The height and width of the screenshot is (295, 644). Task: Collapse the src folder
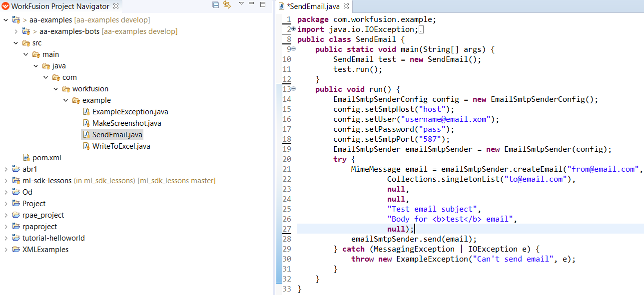(x=15, y=43)
